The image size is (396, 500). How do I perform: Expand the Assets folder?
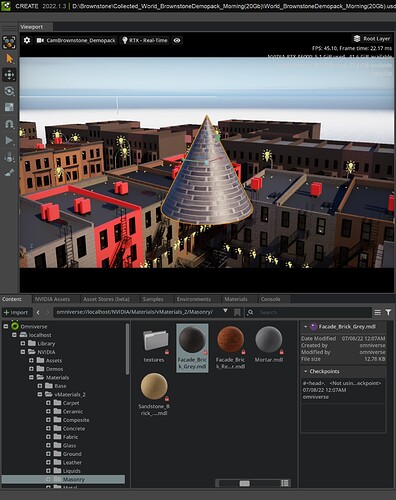tap(31, 360)
